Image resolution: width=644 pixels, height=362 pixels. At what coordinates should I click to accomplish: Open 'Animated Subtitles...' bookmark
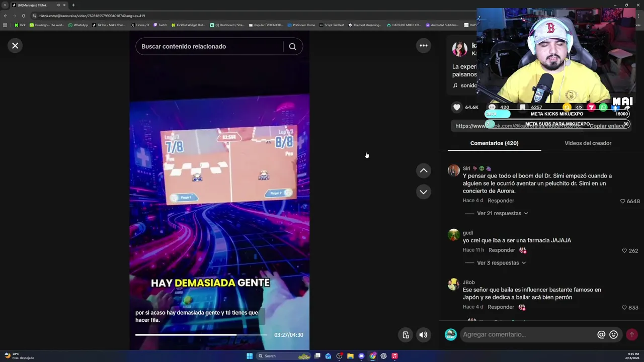pos(442,25)
